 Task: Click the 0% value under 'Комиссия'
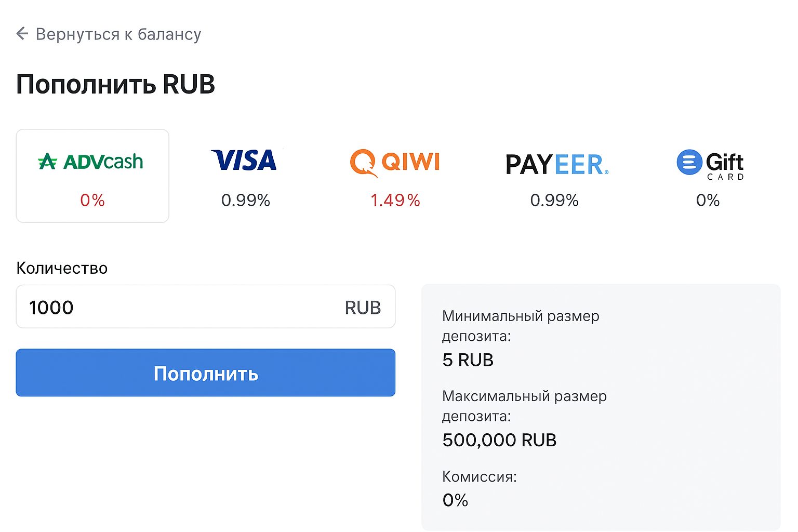click(455, 500)
